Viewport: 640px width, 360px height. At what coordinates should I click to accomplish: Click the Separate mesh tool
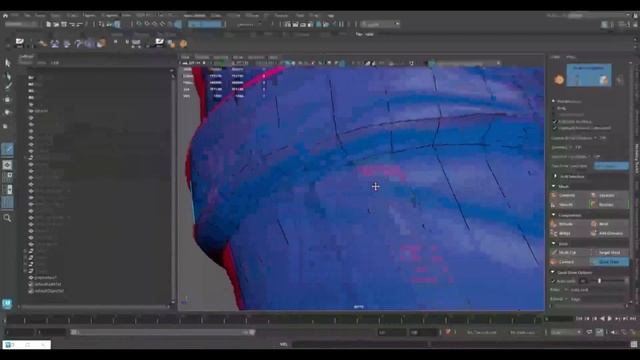coord(609,195)
